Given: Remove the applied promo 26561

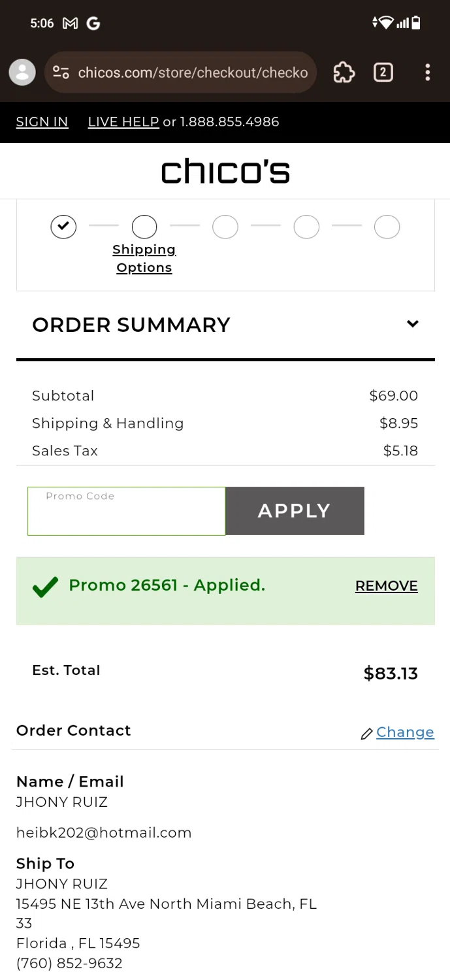Looking at the screenshot, I should pyautogui.click(x=386, y=586).
